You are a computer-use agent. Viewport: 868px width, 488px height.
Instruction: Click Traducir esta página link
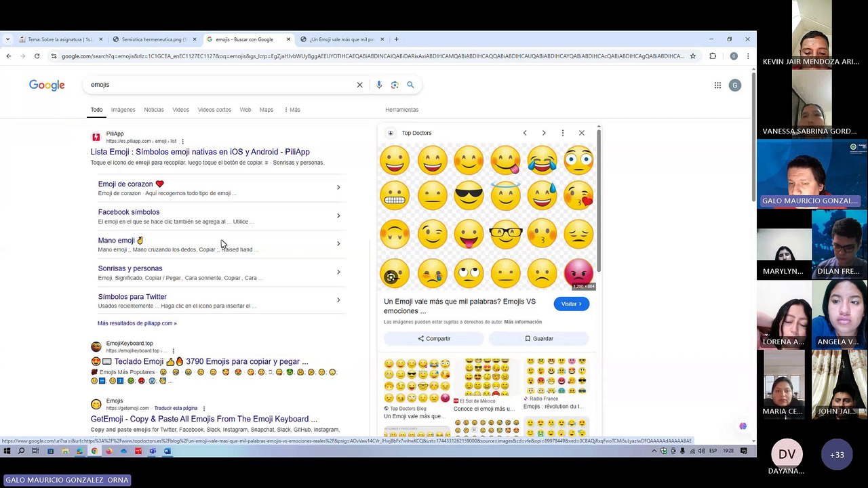(x=176, y=408)
